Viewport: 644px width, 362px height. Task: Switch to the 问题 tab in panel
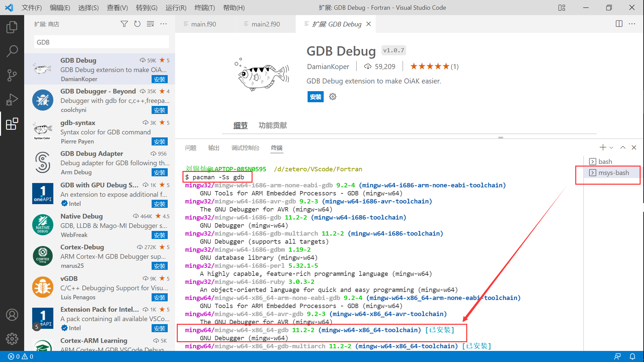coord(191,147)
